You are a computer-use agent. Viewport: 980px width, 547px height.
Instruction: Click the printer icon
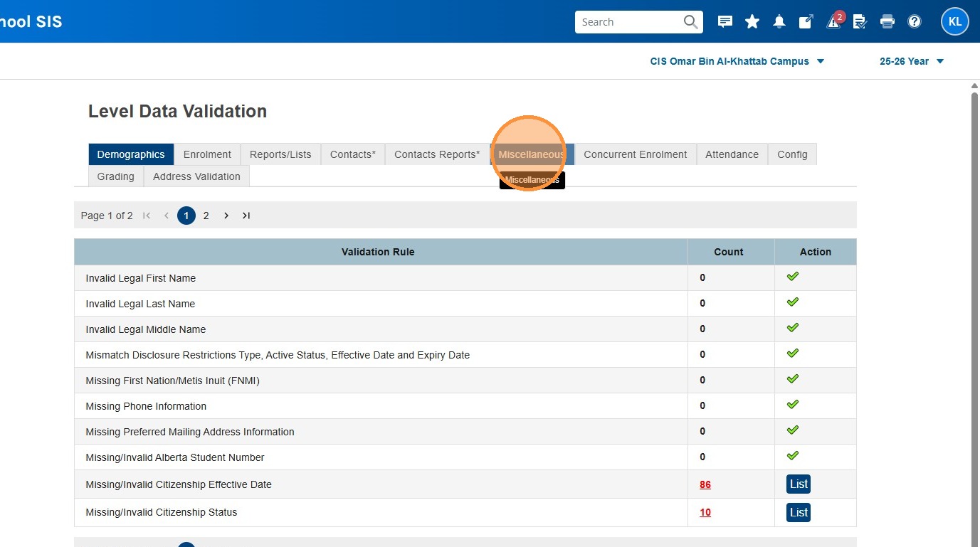click(x=887, y=22)
